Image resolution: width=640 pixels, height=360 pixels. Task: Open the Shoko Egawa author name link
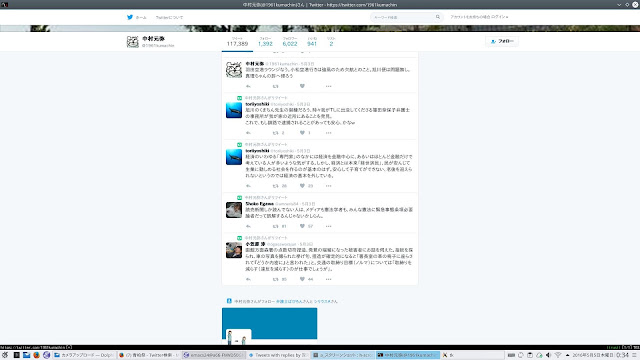click(x=260, y=204)
